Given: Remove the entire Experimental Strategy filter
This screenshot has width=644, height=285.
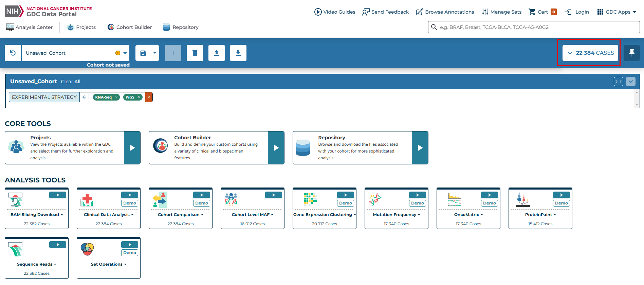Looking at the screenshot, I should [149, 97].
